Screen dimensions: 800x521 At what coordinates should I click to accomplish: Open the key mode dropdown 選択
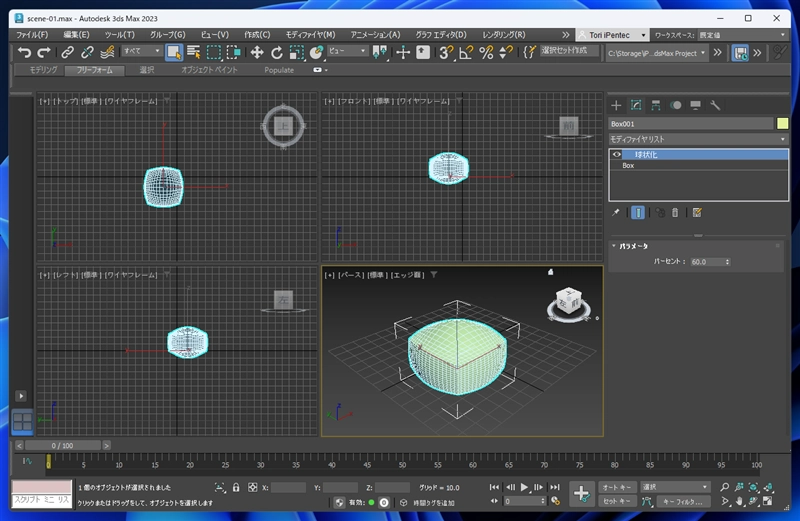pos(674,487)
